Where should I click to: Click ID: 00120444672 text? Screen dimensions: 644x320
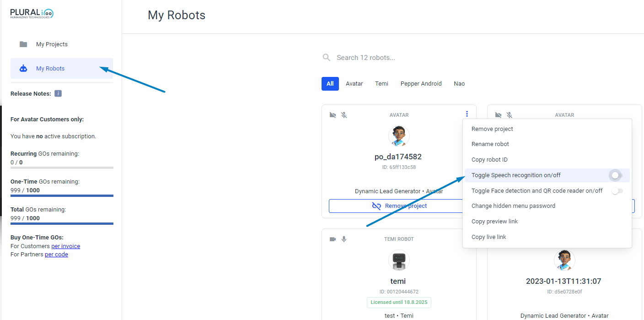coord(399,292)
